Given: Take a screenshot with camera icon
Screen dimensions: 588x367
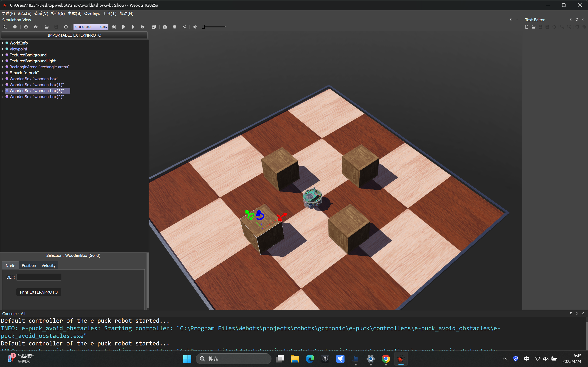Looking at the screenshot, I should coord(165,27).
